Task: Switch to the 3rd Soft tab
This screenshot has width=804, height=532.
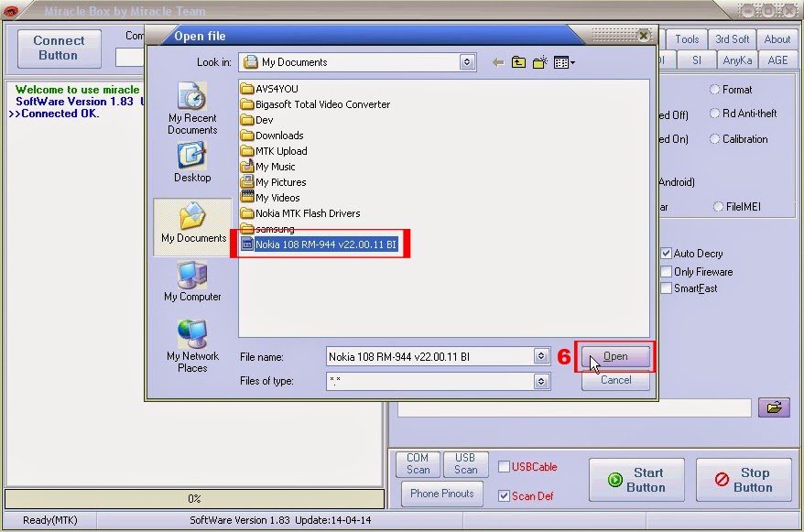Action: click(x=733, y=39)
